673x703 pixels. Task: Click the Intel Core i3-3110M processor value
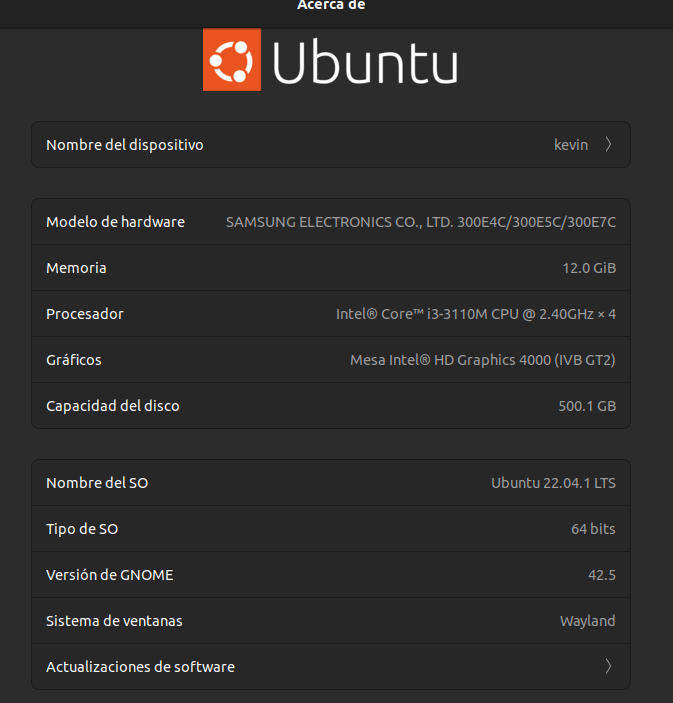point(476,314)
